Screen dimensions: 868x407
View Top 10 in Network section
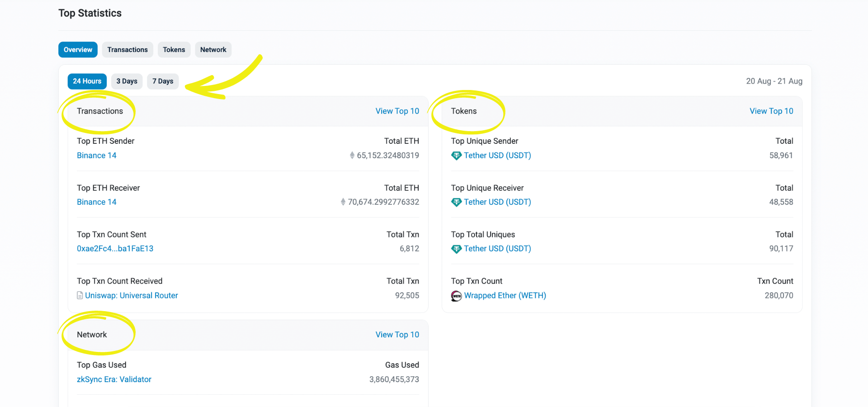[x=397, y=335]
